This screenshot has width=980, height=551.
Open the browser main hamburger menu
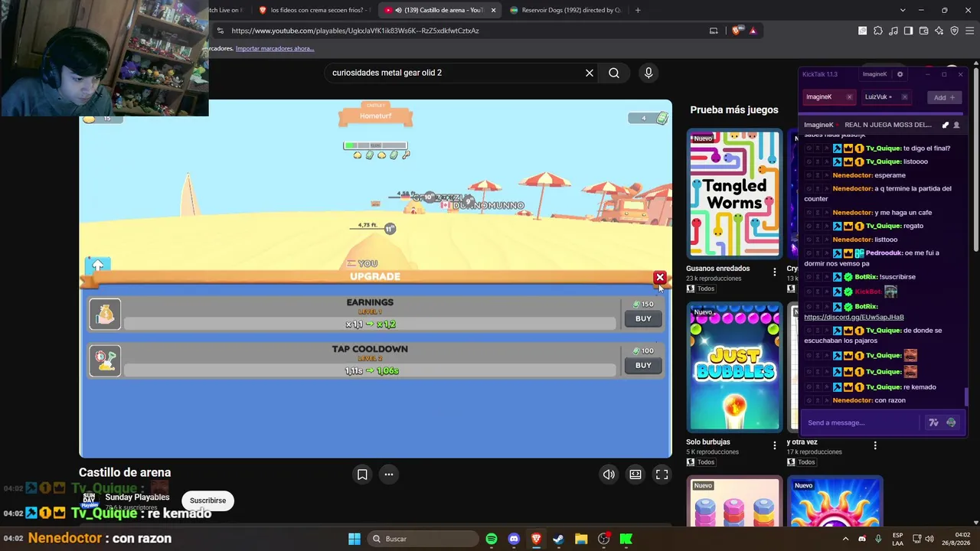click(970, 31)
